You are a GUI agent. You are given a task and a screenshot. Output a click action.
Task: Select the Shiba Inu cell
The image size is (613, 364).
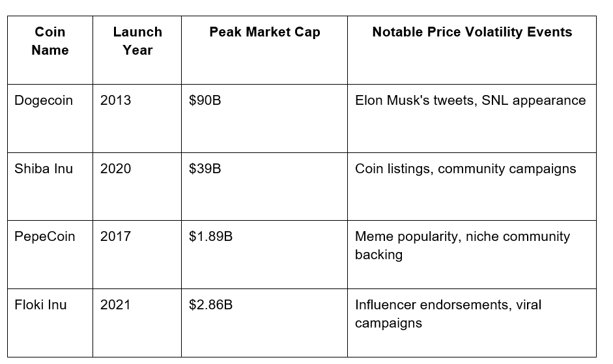pos(50,186)
